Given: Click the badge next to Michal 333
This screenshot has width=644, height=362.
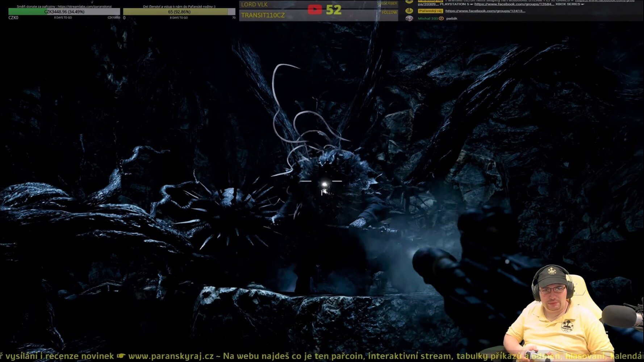Looking at the screenshot, I should click(x=441, y=18).
